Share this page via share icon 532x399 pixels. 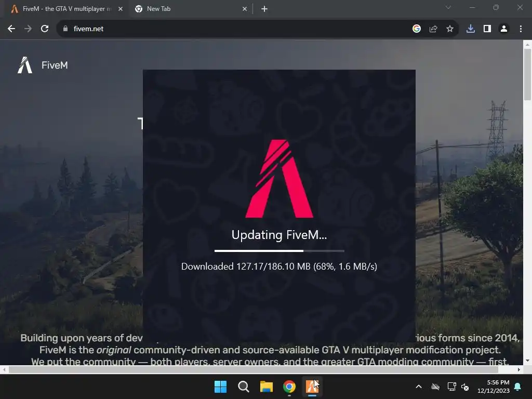(433, 29)
